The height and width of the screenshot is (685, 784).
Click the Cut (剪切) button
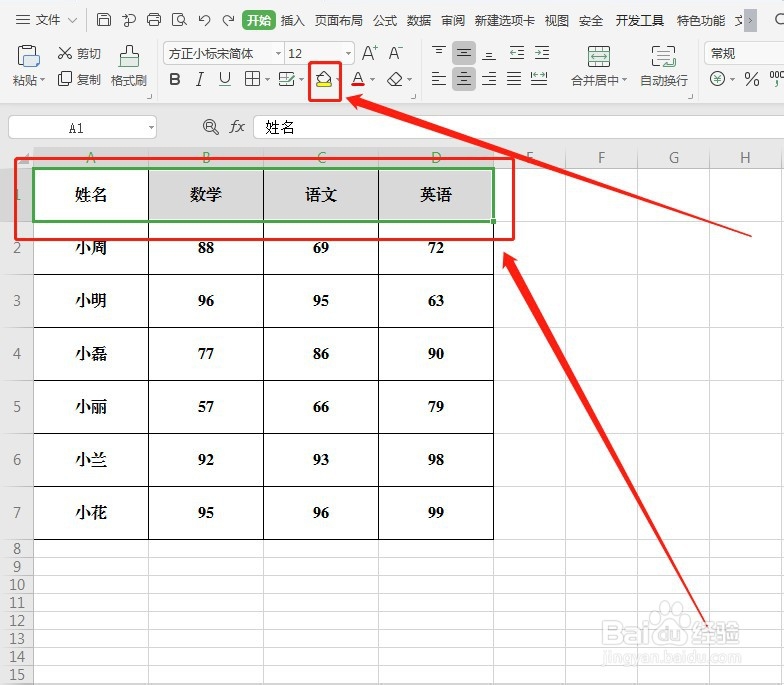79,53
